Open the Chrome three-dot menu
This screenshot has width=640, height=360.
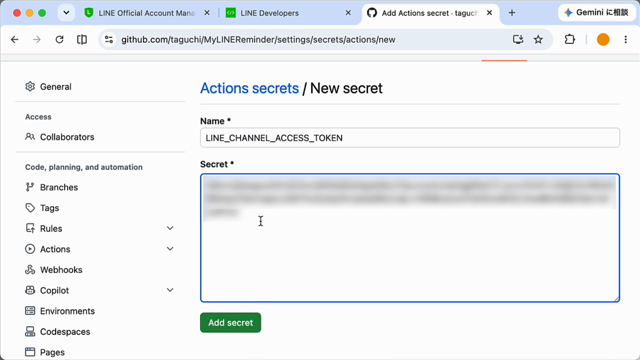[x=625, y=40]
